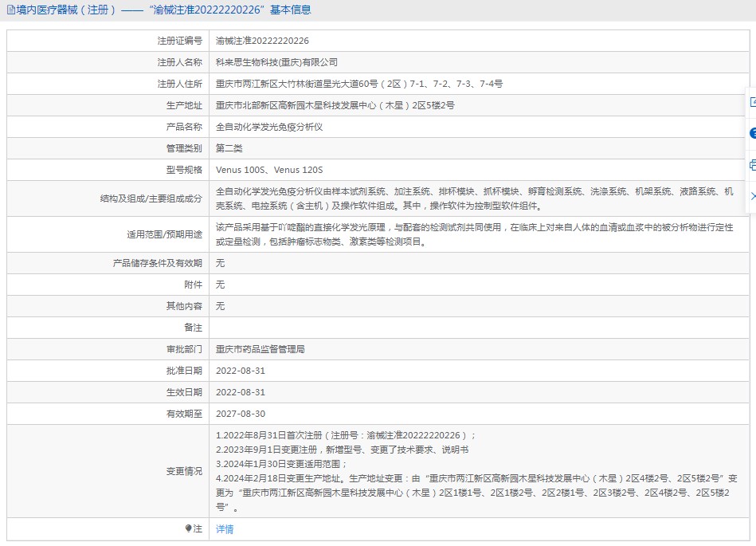Select change entry 2 about 2023年9月1日变更注册
Image resolution: width=756 pixels, height=546 pixels.
click(343, 450)
